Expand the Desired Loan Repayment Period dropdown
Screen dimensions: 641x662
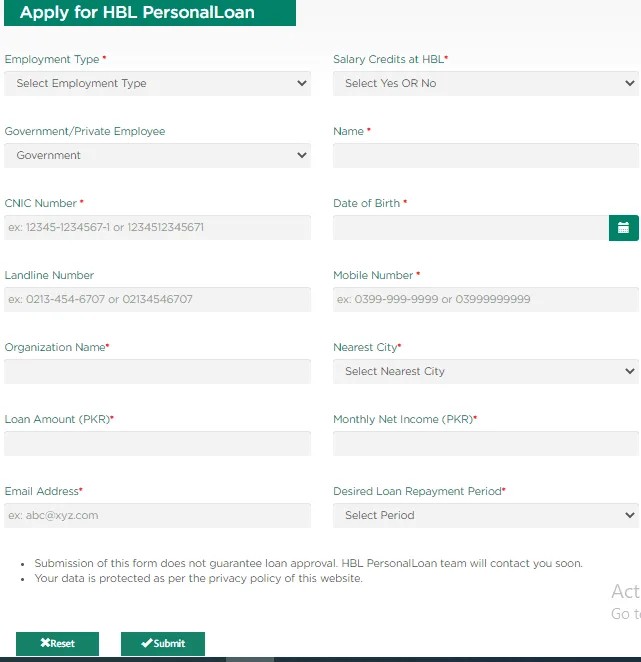click(x=486, y=515)
